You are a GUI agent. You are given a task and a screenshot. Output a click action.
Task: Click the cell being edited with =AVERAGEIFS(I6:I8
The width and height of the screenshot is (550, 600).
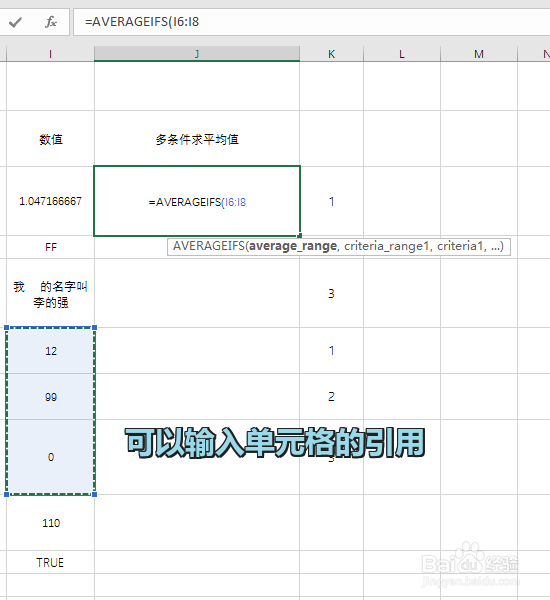197,201
